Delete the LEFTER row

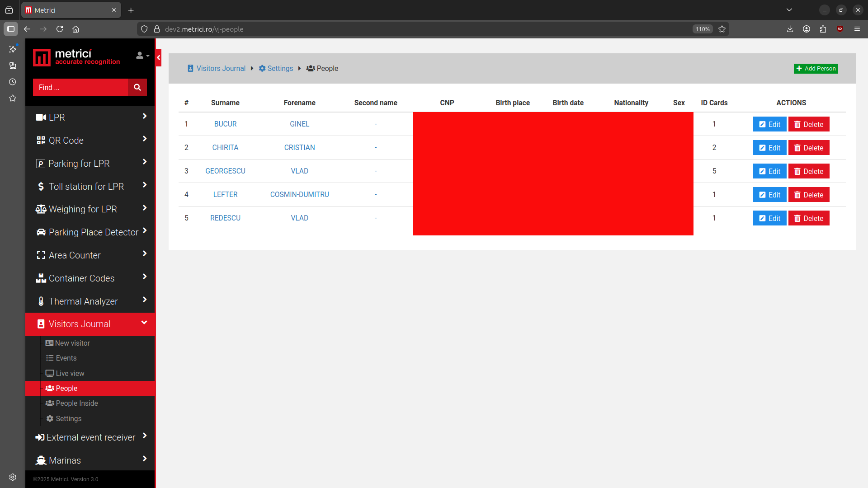coord(809,195)
